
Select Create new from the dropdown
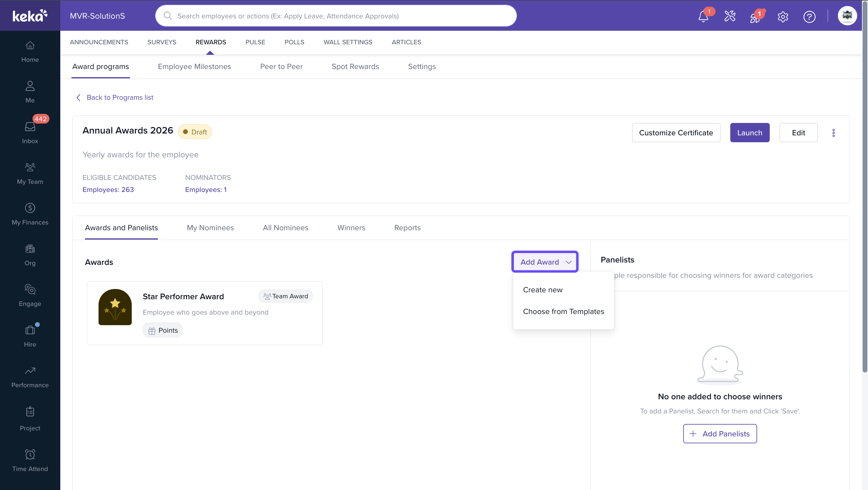click(x=542, y=290)
